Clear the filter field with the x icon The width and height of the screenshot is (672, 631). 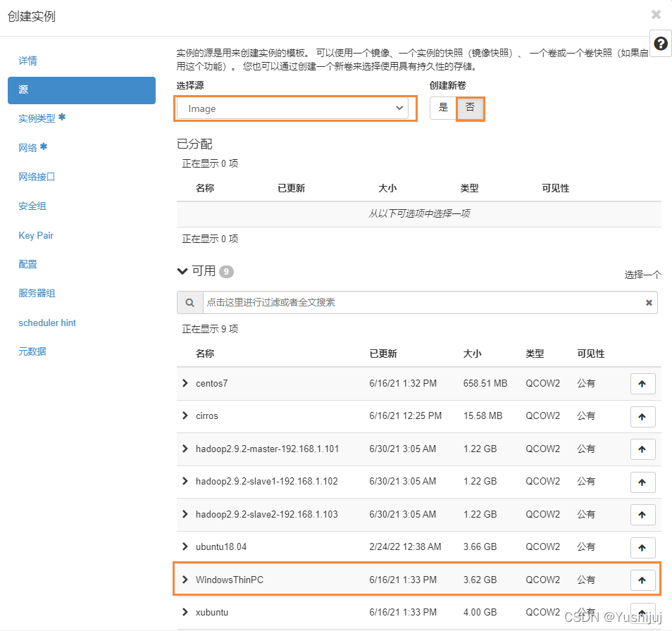point(649,303)
